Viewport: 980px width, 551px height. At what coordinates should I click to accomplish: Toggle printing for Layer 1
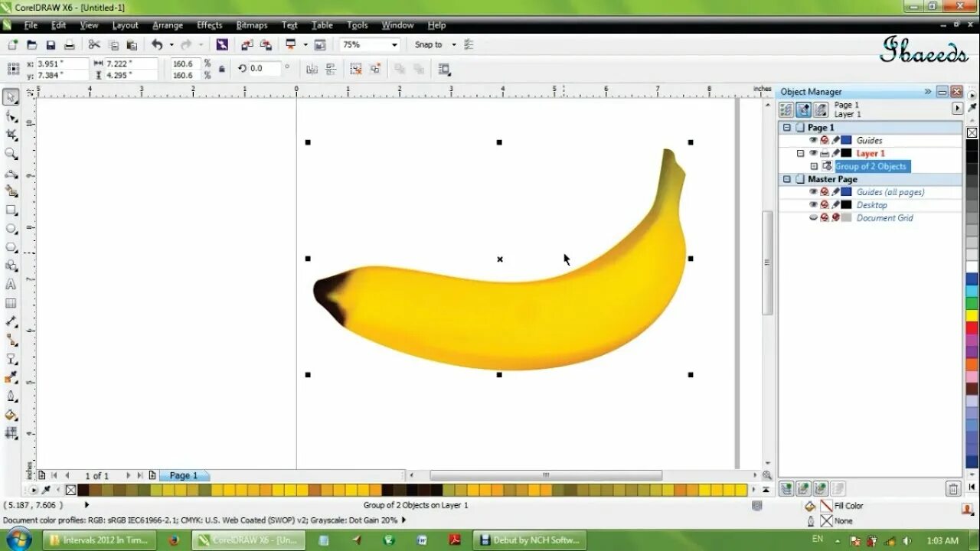click(825, 153)
